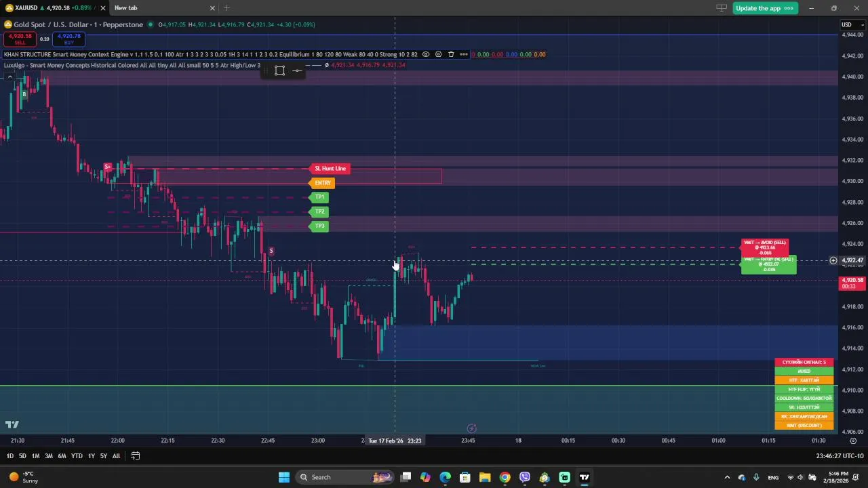Close the XAUUSD tab
868x488 pixels.
[103, 8]
